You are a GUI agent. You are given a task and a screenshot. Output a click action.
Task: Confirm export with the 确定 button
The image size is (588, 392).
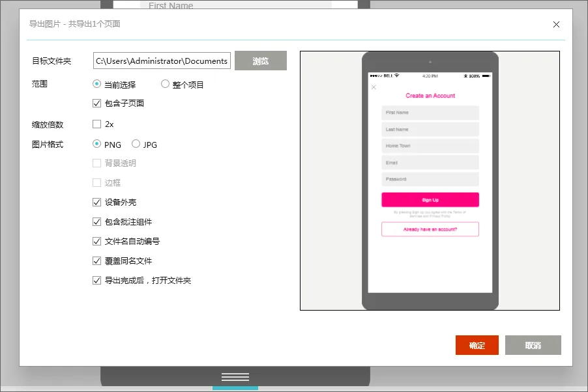477,345
